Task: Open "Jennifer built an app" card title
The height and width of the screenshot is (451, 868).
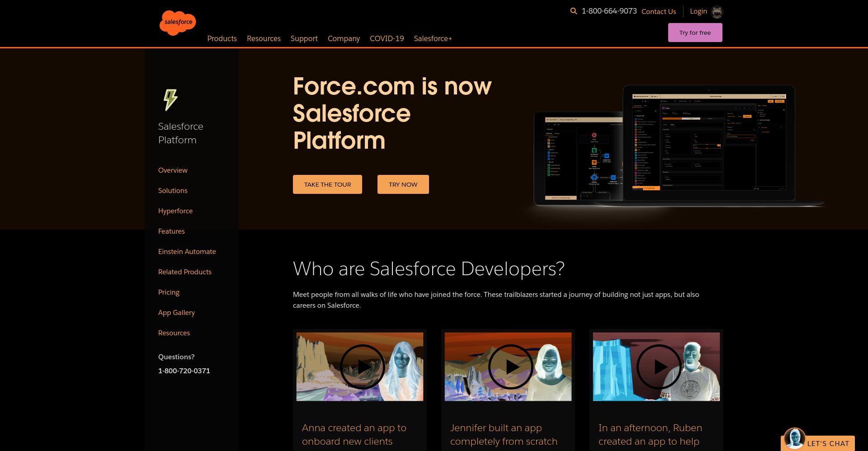Action: pyautogui.click(x=504, y=434)
